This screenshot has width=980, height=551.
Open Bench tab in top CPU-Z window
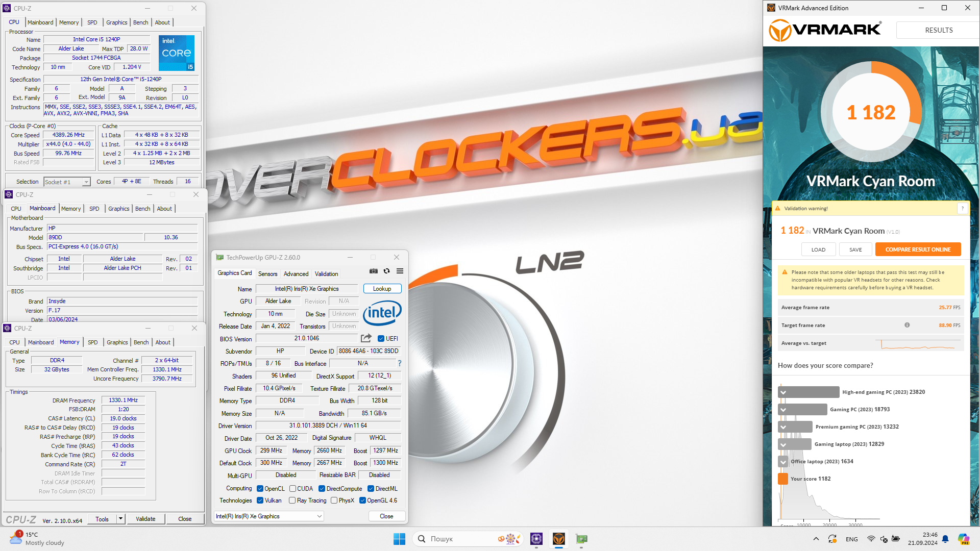tap(140, 22)
